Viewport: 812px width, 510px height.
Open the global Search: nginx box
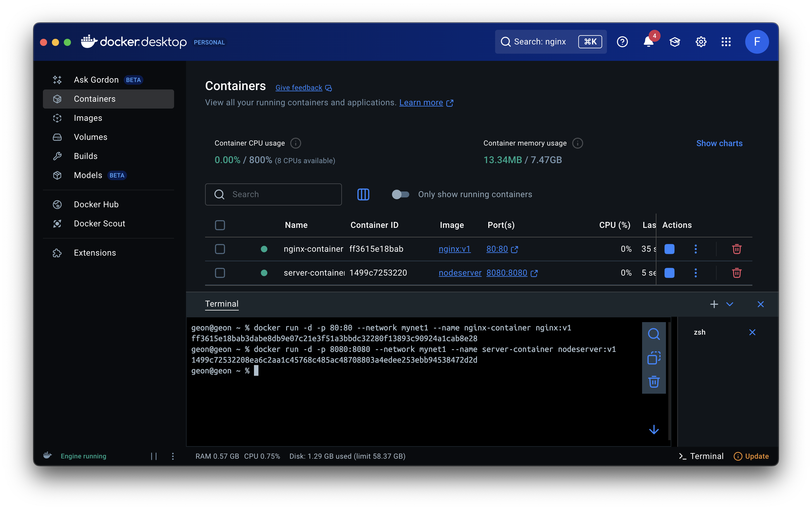(x=551, y=42)
